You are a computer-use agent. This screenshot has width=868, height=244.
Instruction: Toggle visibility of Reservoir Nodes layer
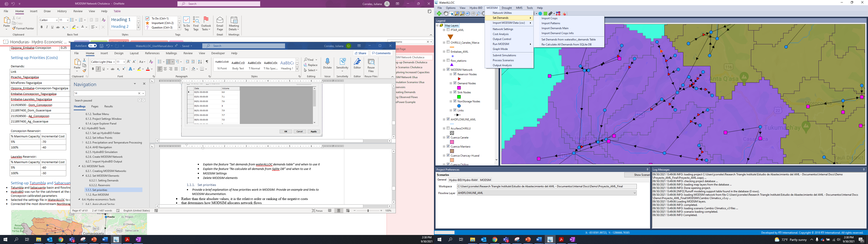pyautogui.click(x=455, y=74)
